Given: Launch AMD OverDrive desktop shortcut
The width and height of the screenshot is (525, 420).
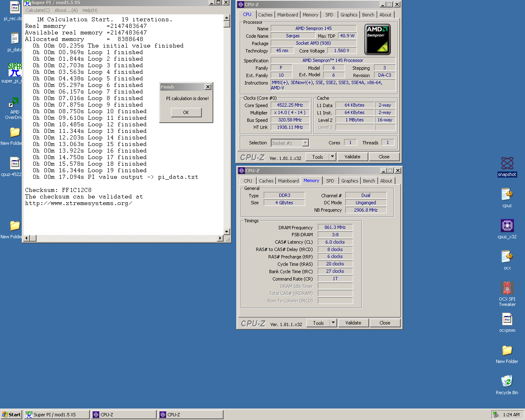Looking at the screenshot, I should coord(15,103).
